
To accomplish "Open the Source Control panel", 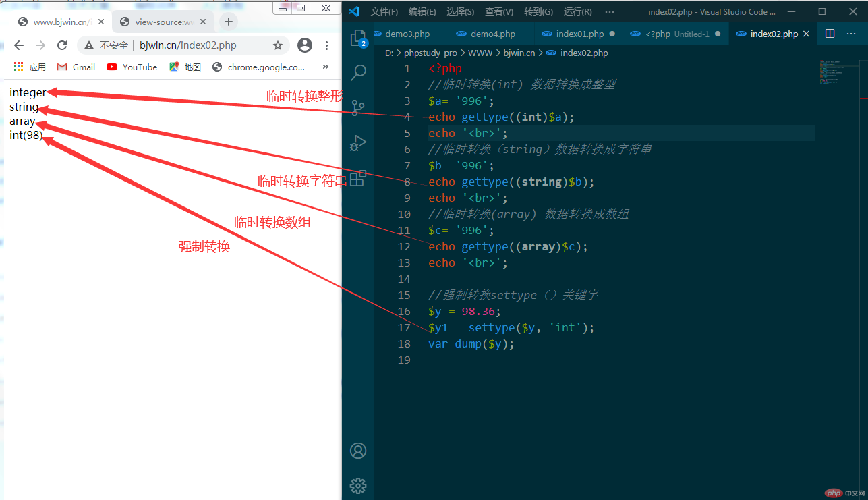I will tap(357, 108).
